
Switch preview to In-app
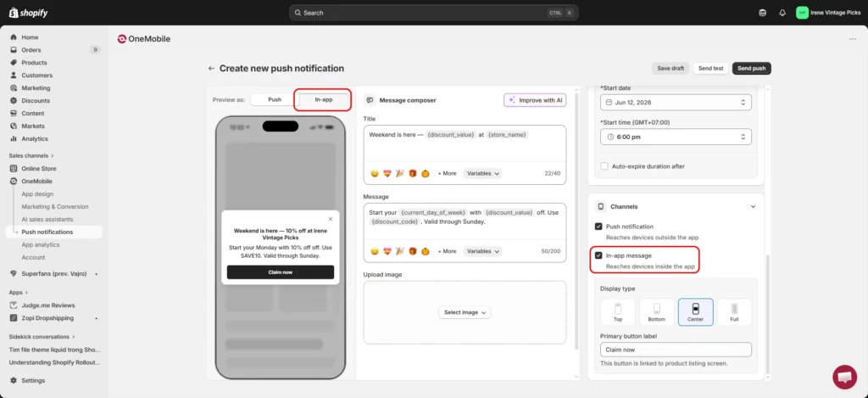(324, 100)
